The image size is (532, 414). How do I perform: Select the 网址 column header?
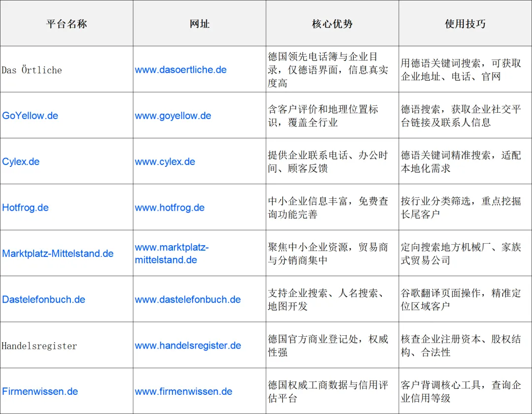[199, 23]
